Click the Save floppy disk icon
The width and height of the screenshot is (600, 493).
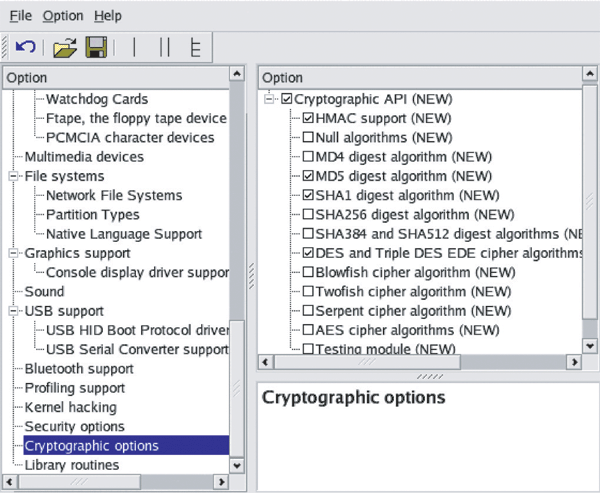click(x=96, y=47)
